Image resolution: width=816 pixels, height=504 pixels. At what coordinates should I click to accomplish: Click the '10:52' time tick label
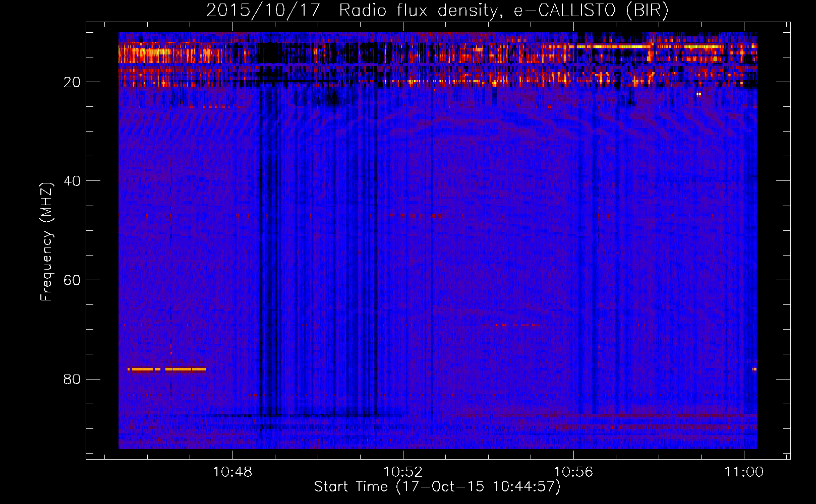coord(403,472)
